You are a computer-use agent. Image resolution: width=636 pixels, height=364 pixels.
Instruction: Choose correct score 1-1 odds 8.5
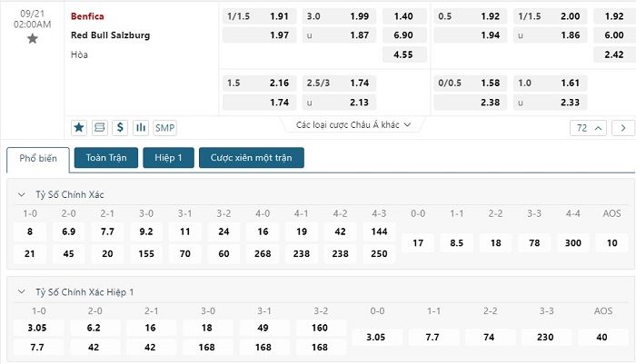457,242
